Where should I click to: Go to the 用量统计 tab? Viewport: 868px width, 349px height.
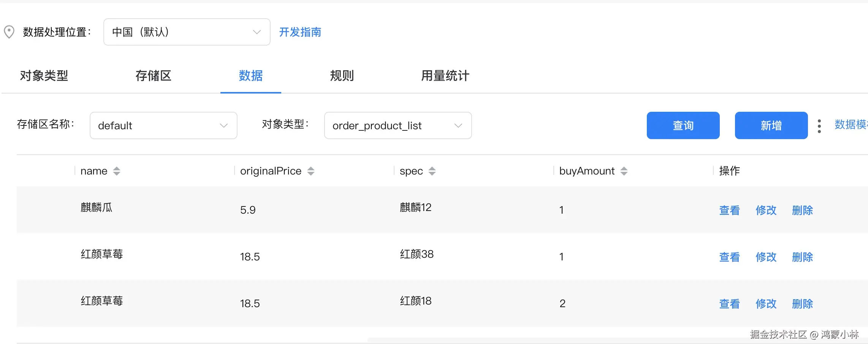click(x=445, y=76)
